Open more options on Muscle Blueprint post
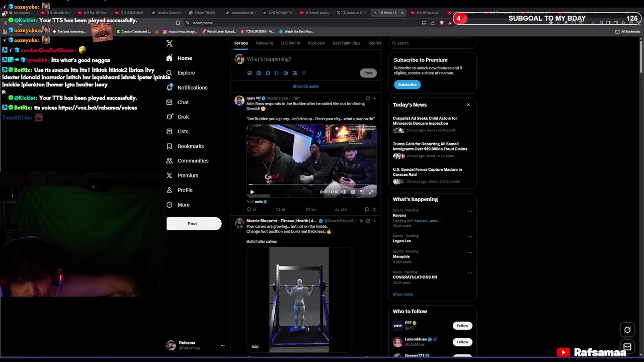 click(374, 221)
